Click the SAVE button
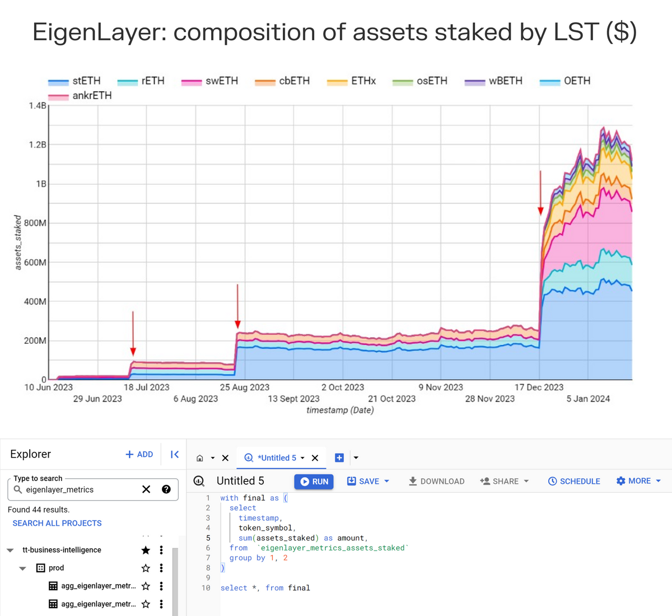Screen dimensions: 672x616 click(x=363, y=482)
